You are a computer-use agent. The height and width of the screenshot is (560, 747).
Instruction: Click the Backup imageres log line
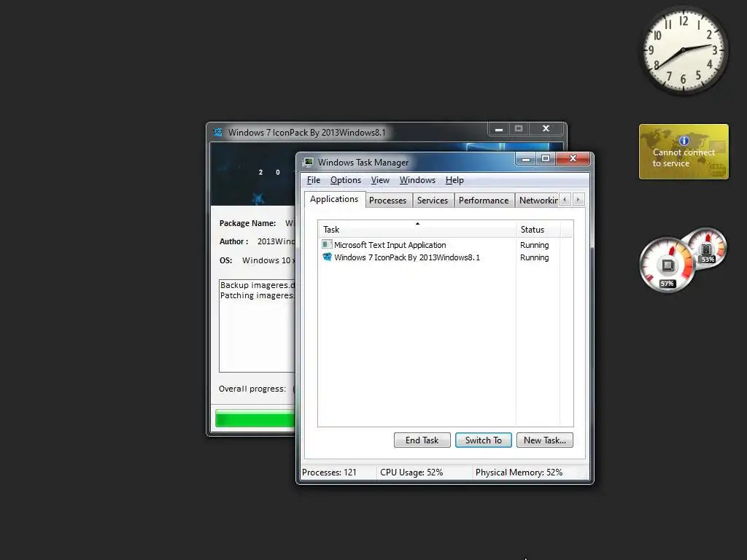[x=258, y=285]
